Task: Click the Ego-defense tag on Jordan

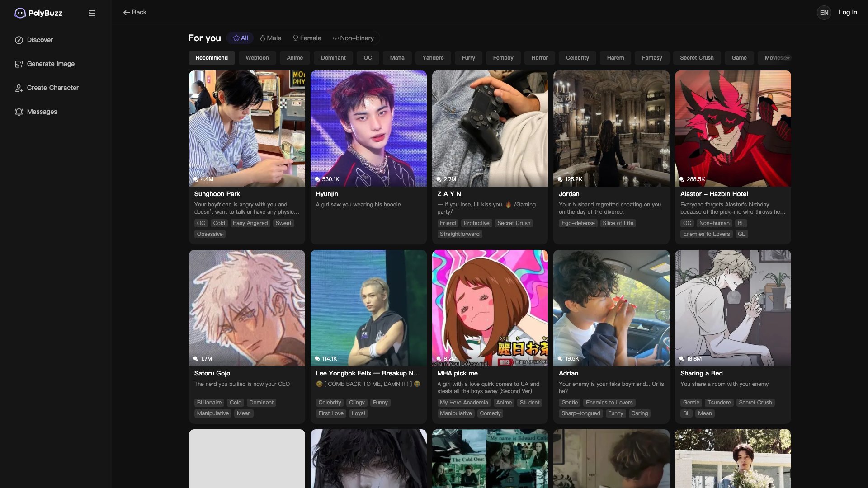Action: click(578, 223)
